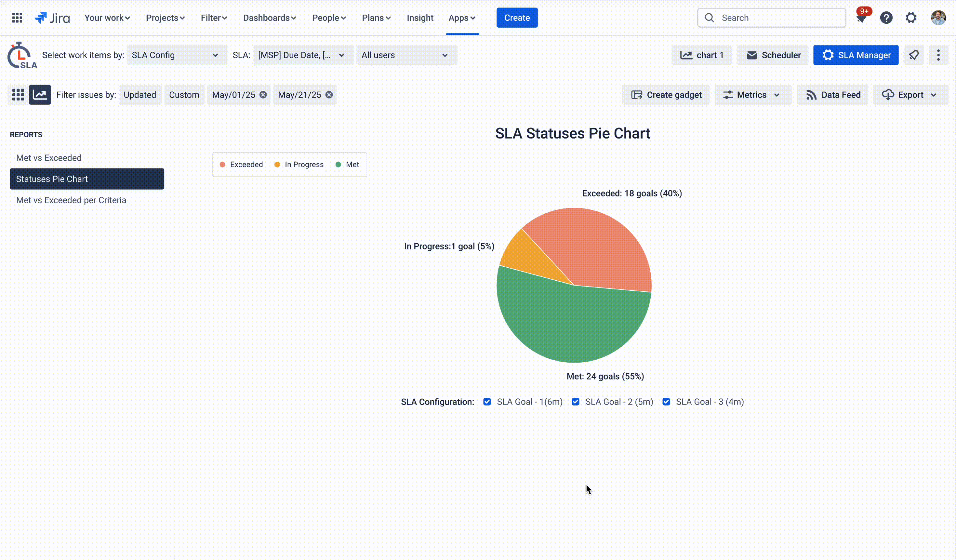Select Met vs Exceeded per Criteria report
Image resolution: width=956 pixels, height=560 pixels.
pos(87,200)
